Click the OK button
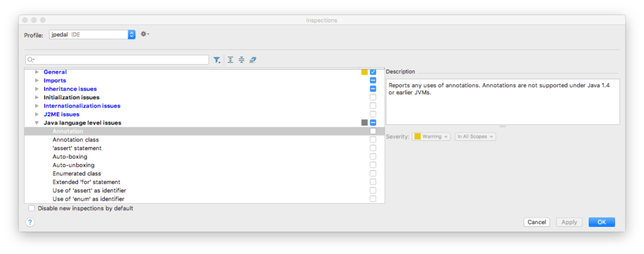This screenshot has width=644, height=254. pyautogui.click(x=601, y=222)
